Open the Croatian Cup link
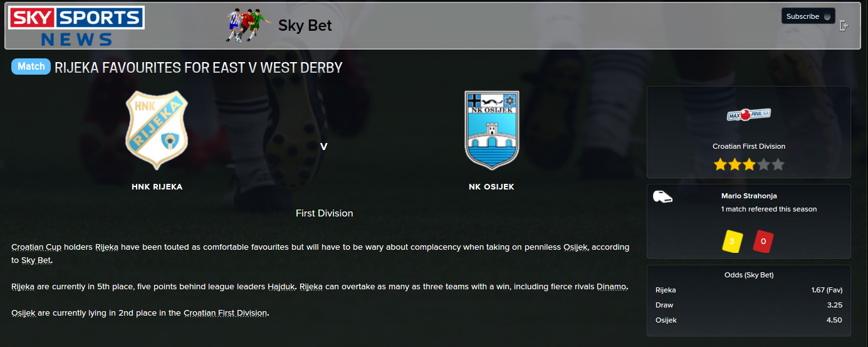The width and height of the screenshot is (868, 347). click(x=36, y=247)
